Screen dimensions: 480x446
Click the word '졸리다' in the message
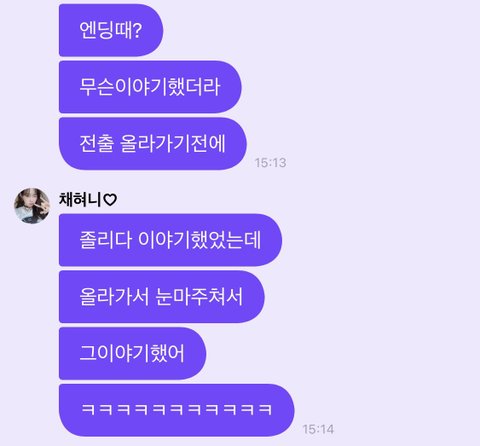coord(106,240)
